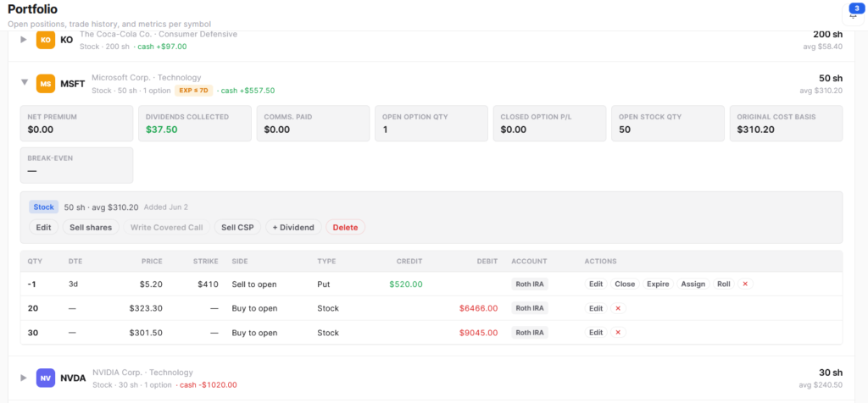
Task: Click the $6466.00 debit value
Action: coord(478,308)
